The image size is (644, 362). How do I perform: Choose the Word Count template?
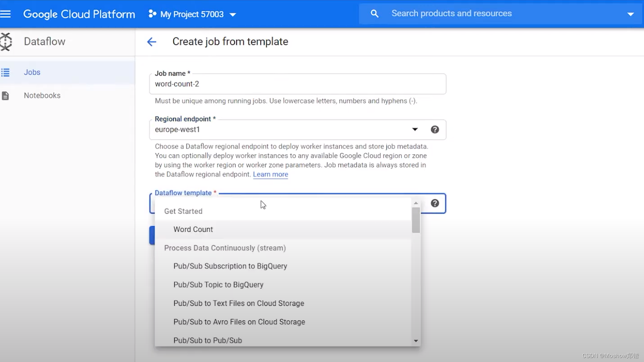click(x=283, y=230)
